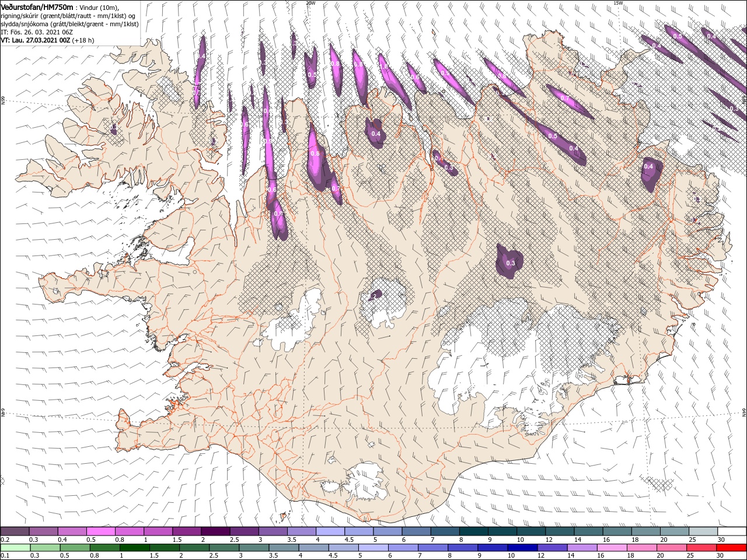Select the darkest purple legend swatch labeled 2
Viewport: 747px width, 560px height.
click(x=215, y=531)
